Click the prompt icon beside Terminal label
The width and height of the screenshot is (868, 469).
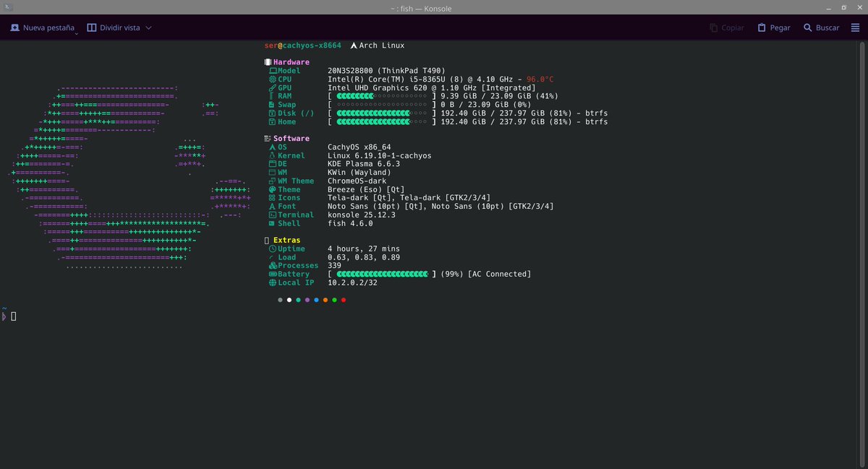coord(272,215)
